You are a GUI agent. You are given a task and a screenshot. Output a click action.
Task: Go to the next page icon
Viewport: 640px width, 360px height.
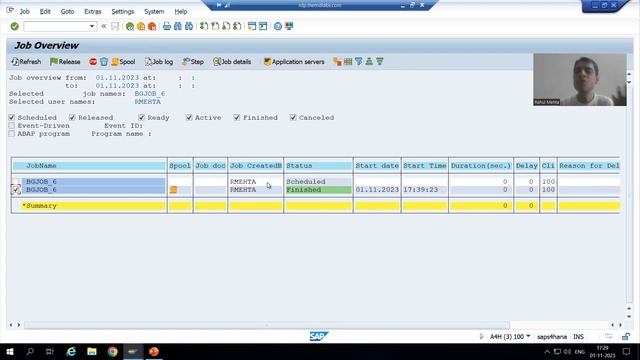pyautogui.click(x=226, y=27)
